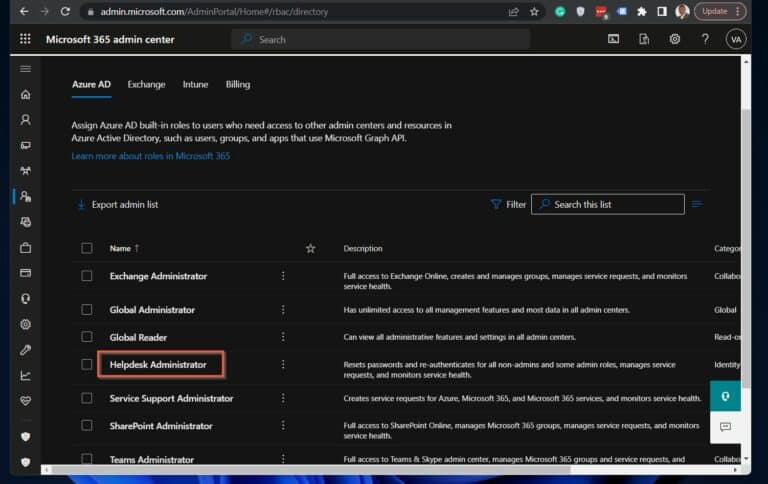The height and width of the screenshot is (484, 768).
Task: Open the Exchange Administrator role
Action: click(x=158, y=276)
